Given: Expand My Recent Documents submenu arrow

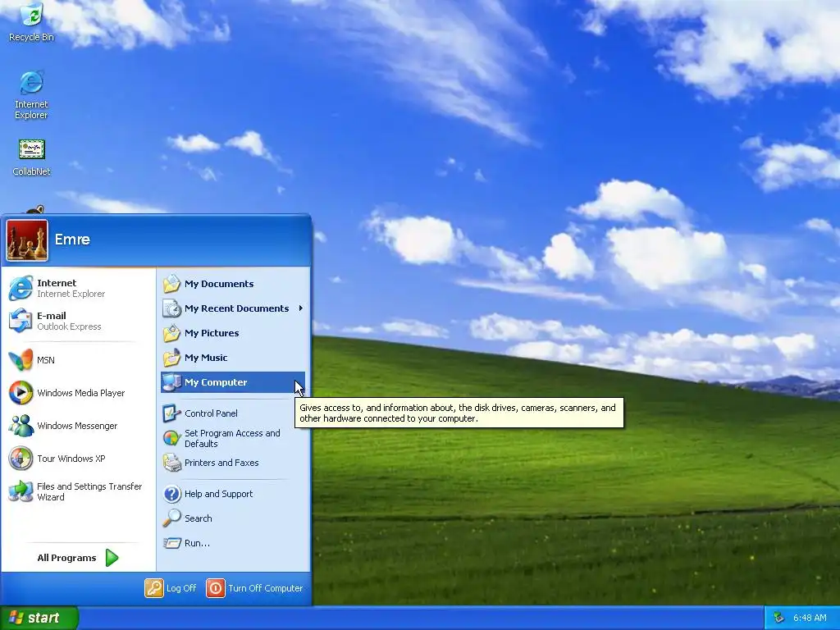Looking at the screenshot, I should tap(300, 308).
